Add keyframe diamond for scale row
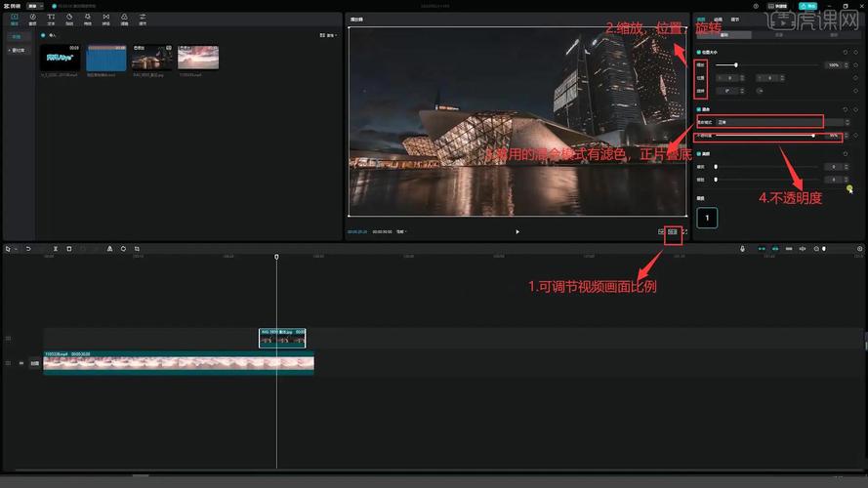This screenshot has height=488, width=868. click(856, 65)
